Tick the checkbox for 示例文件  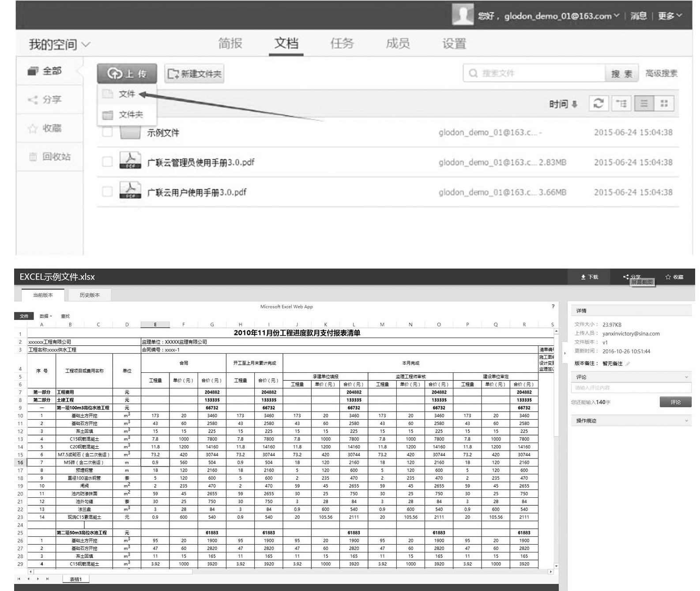(107, 132)
